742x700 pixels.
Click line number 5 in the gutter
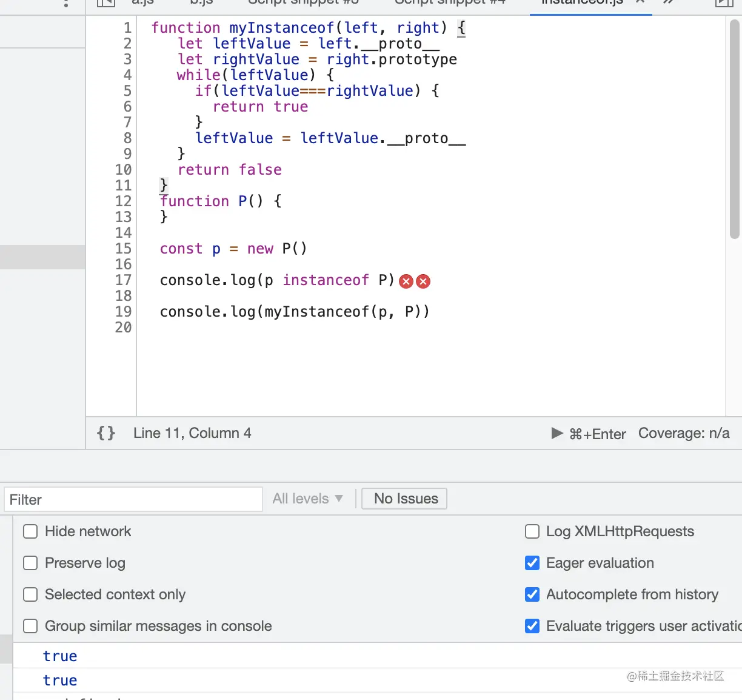127,91
